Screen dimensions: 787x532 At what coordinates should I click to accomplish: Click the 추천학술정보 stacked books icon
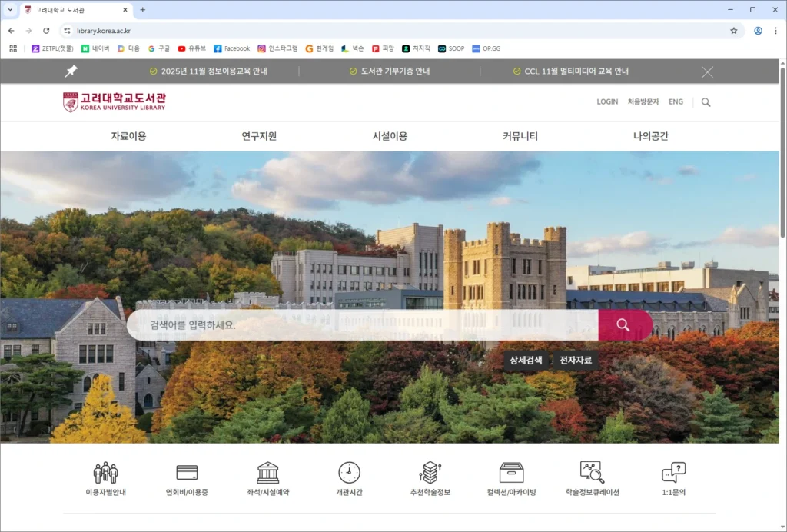[430, 471]
